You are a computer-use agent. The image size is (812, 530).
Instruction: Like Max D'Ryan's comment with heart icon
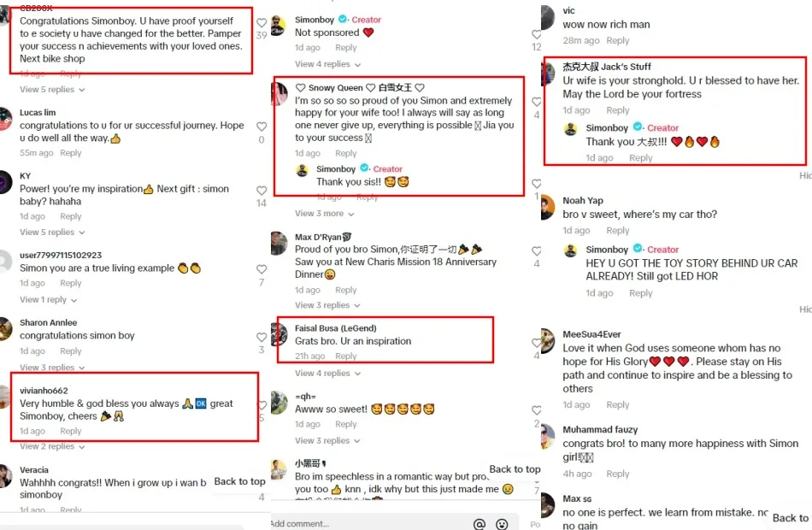[x=537, y=251]
